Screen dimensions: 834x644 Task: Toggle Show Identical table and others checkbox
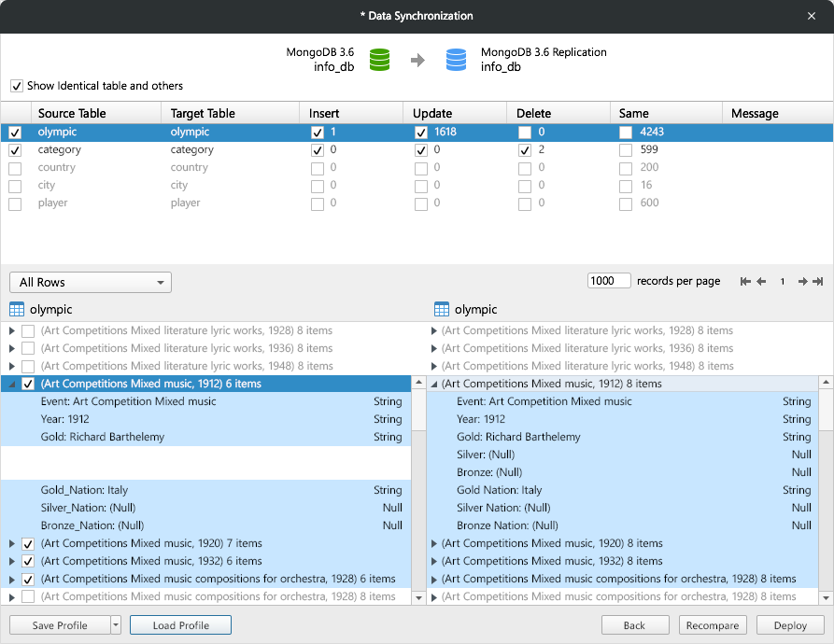[x=17, y=86]
